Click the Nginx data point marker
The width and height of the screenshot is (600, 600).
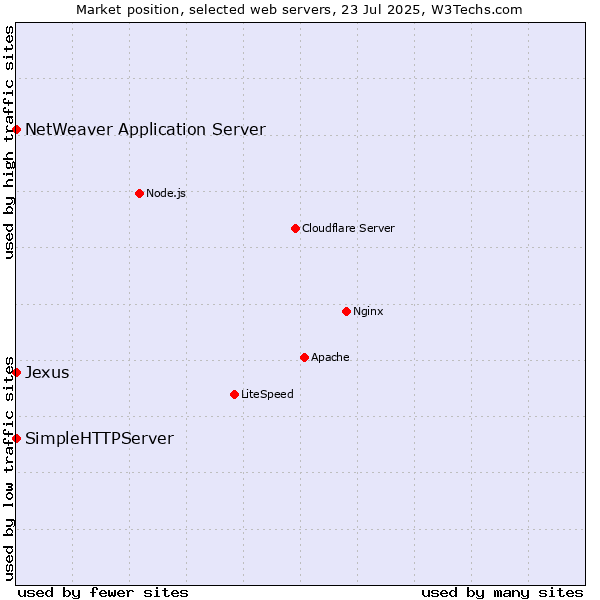(x=346, y=311)
